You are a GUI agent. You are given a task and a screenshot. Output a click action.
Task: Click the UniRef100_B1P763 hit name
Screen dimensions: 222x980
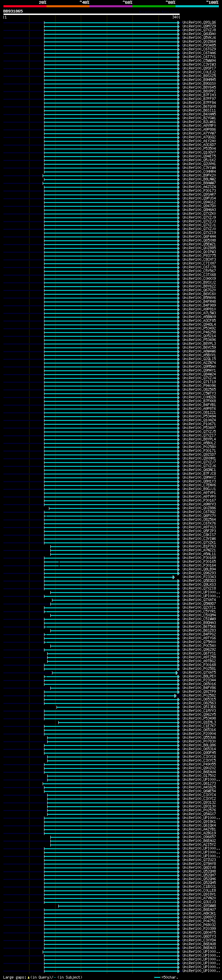[x=199, y=547]
